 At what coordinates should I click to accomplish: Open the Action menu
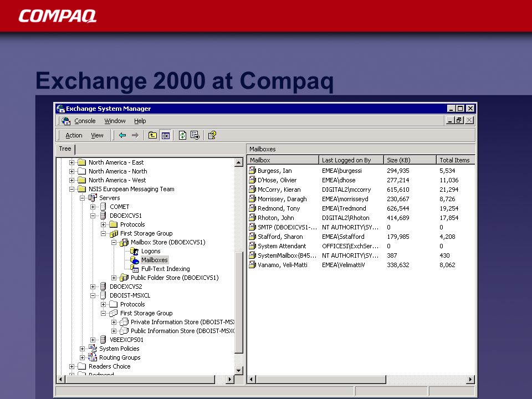pos(74,135)
